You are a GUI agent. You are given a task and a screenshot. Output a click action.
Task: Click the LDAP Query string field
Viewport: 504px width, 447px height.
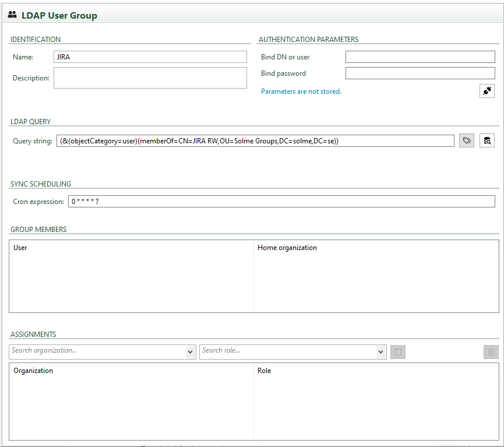click(x=255, y=141)
